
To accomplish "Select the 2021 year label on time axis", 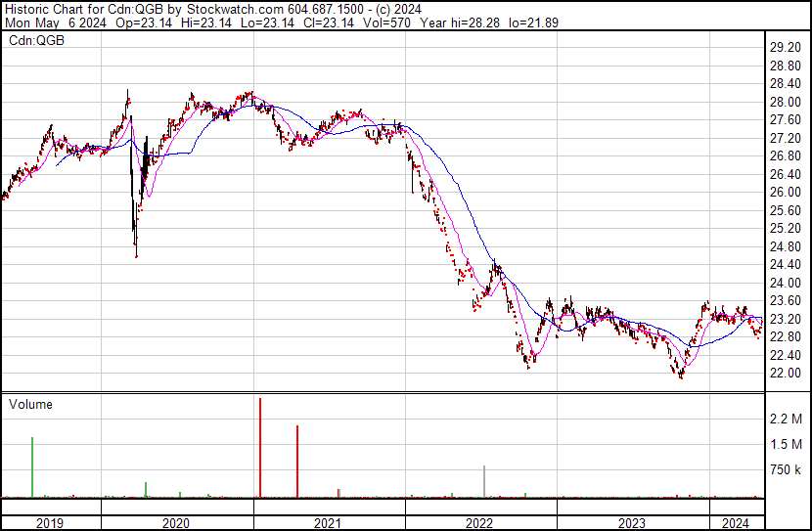I will pos(328,523).
